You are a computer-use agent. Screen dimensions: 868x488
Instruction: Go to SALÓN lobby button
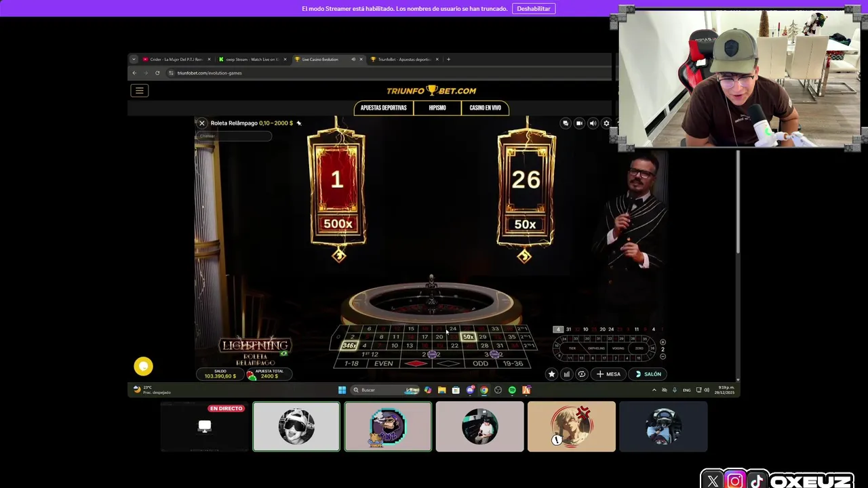[648, 374]
